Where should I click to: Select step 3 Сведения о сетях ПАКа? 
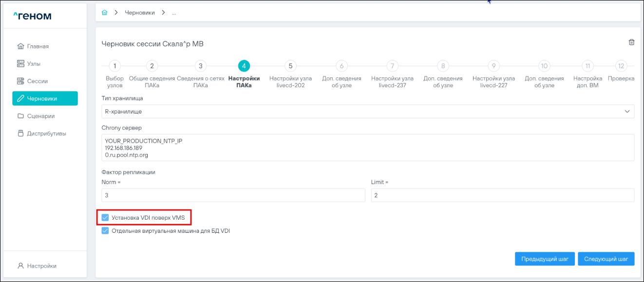coord(200,66)
